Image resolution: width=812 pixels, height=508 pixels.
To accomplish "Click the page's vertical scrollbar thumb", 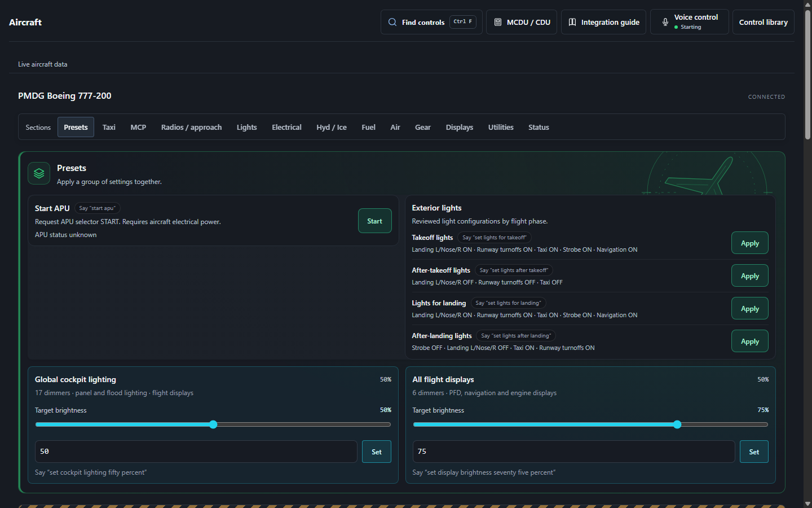I will tap(807, 75).
